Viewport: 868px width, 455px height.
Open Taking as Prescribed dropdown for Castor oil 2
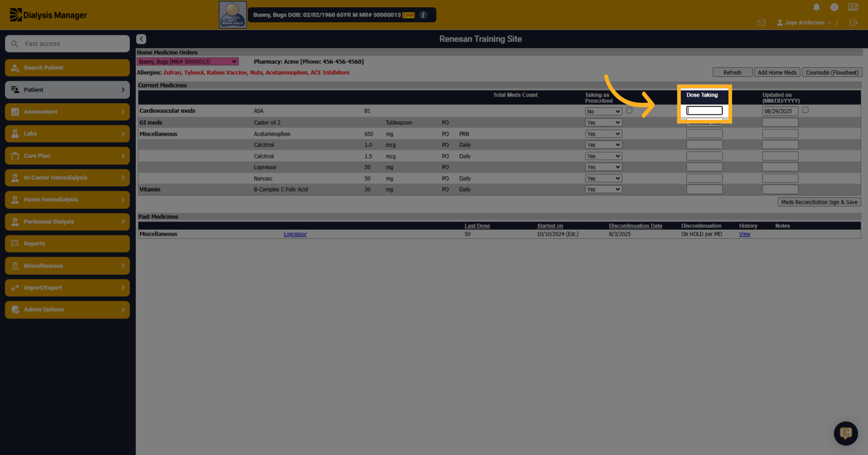point(603,123)
